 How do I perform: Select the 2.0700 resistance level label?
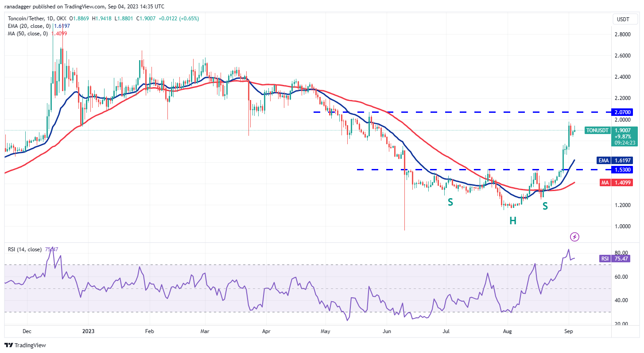(622, 112)
